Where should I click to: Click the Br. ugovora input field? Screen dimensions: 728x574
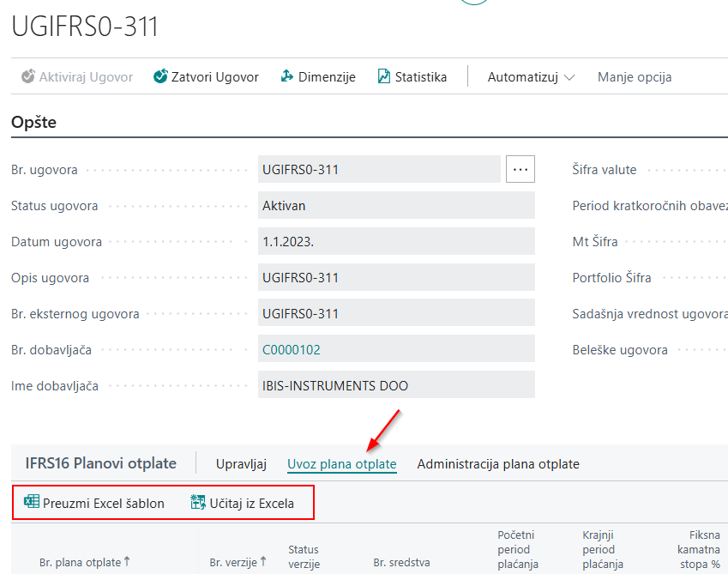point(379,169)
